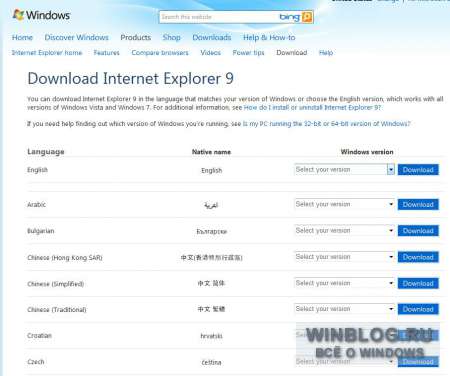The height and width of the screenshot is (376, 450).
Task: Switch to the Videos section
Action: (x=211, y=53)
